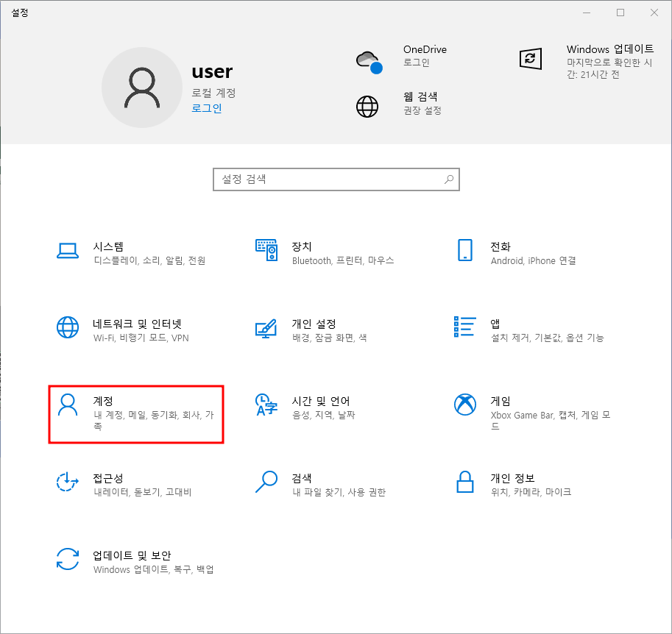
Task: Open the 시스템 laptop icon
Action: tap(67, 251)
